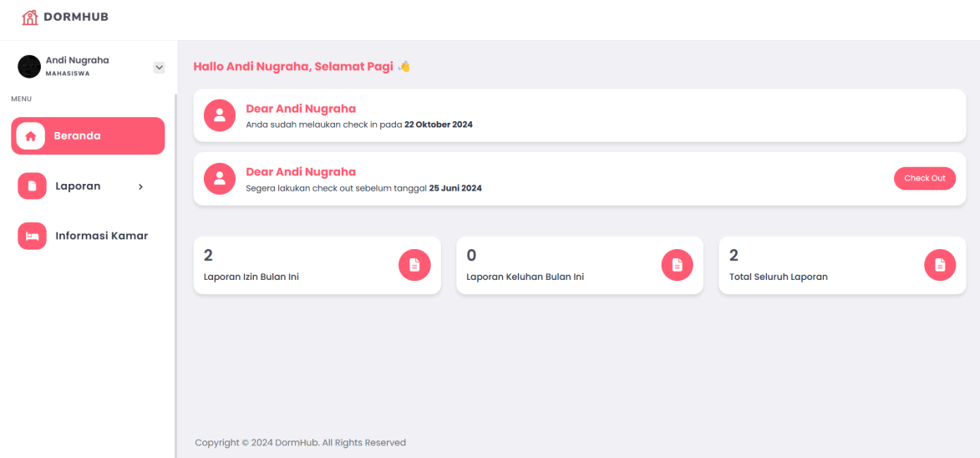Click the user icon on check-out reminder
This screenshot has height=458, width=980.
(x=220, y=178)
